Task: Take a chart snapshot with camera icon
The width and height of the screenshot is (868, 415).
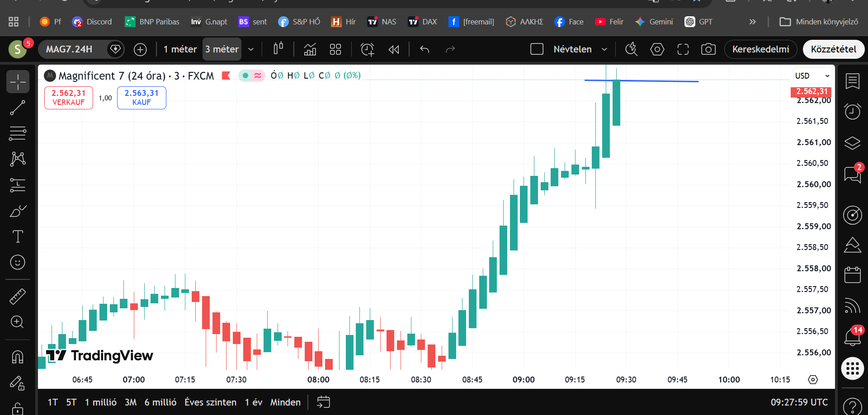Action: [708, 49]
